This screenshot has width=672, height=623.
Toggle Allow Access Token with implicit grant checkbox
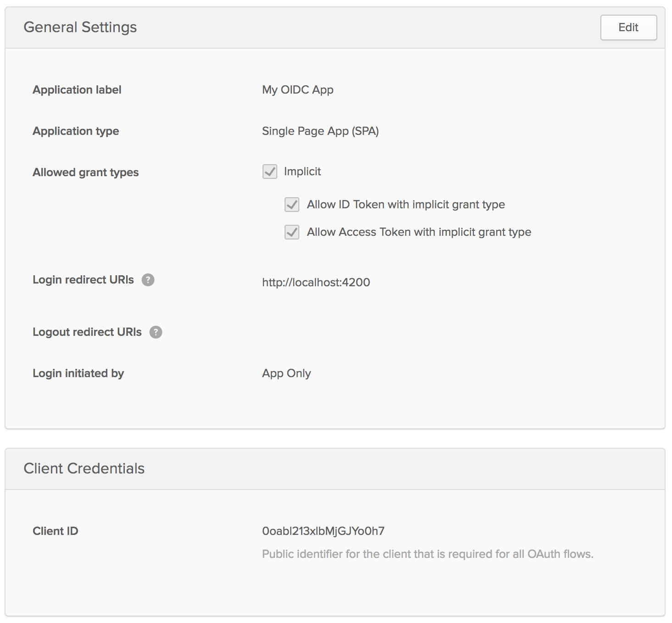(x=292, y=232)
